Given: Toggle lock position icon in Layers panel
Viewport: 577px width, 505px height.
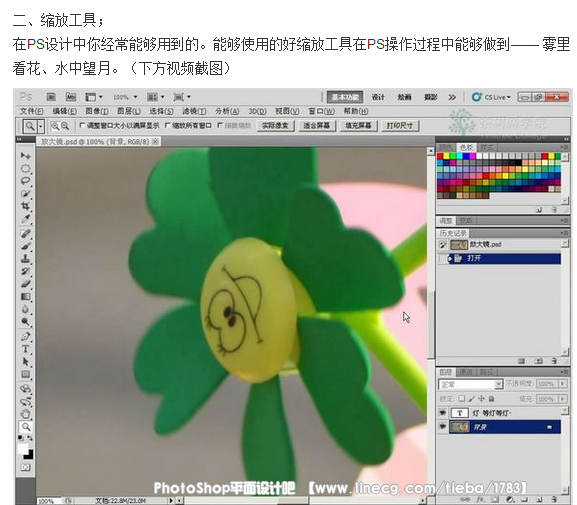Looking at the screenshot, I should [x=481, y=399].
